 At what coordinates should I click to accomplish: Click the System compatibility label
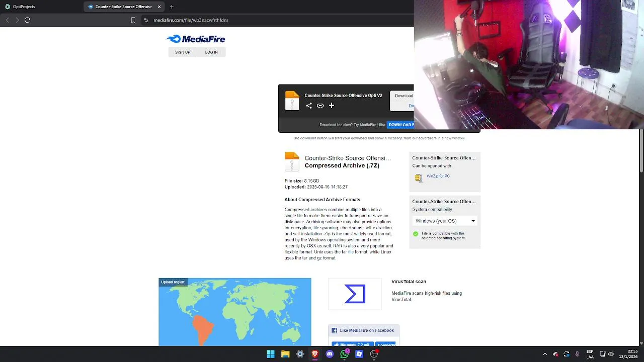[432, 209]
